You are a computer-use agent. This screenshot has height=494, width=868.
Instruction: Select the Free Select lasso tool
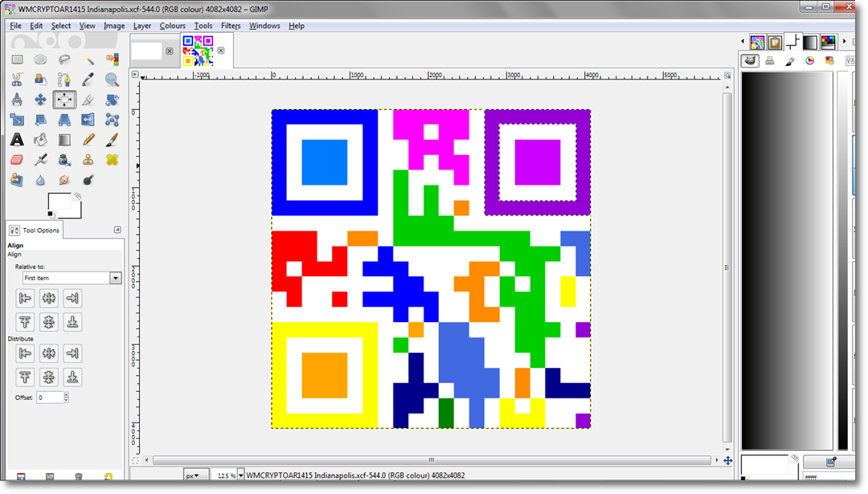pyautogui.click(x=64, y=59)
